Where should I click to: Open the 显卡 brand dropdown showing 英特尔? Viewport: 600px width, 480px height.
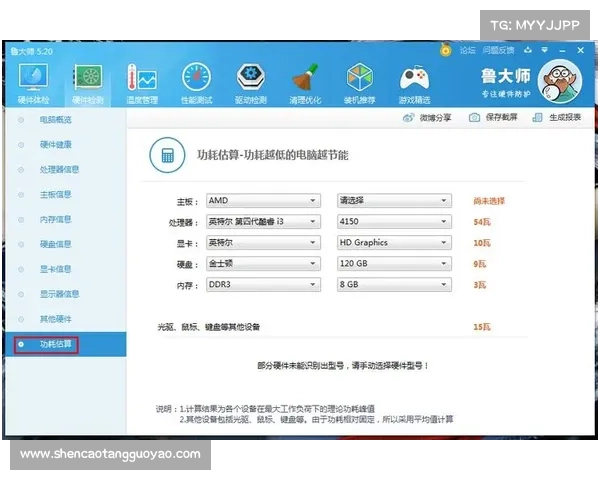(x=263, y=243)
